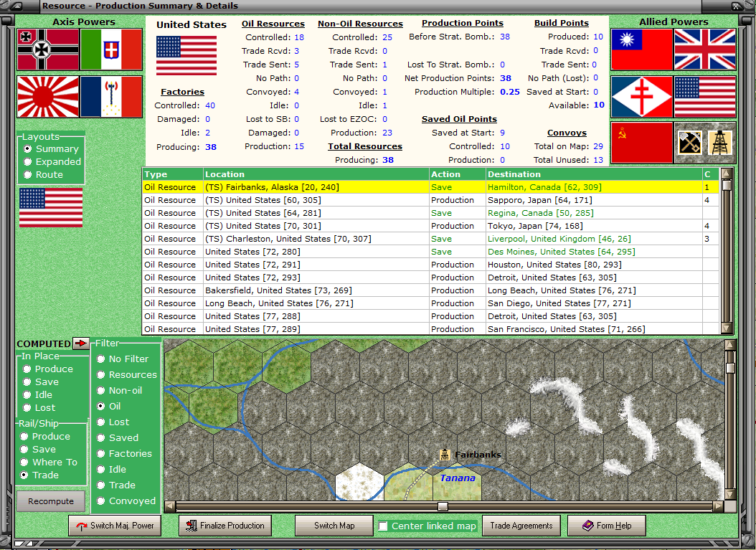Click the pickaxe non-oil resource icon
Viewport: 756px width, 550px height.
click(689, 143)
